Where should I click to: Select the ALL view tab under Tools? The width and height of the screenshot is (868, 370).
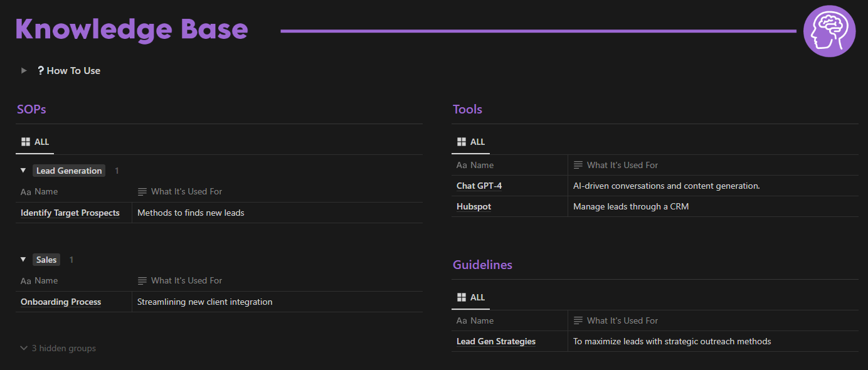click(x=471, y=142)
